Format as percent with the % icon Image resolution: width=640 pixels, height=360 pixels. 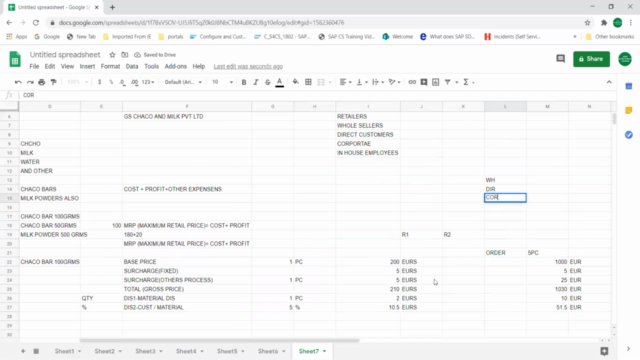click(x=111, y=82)
